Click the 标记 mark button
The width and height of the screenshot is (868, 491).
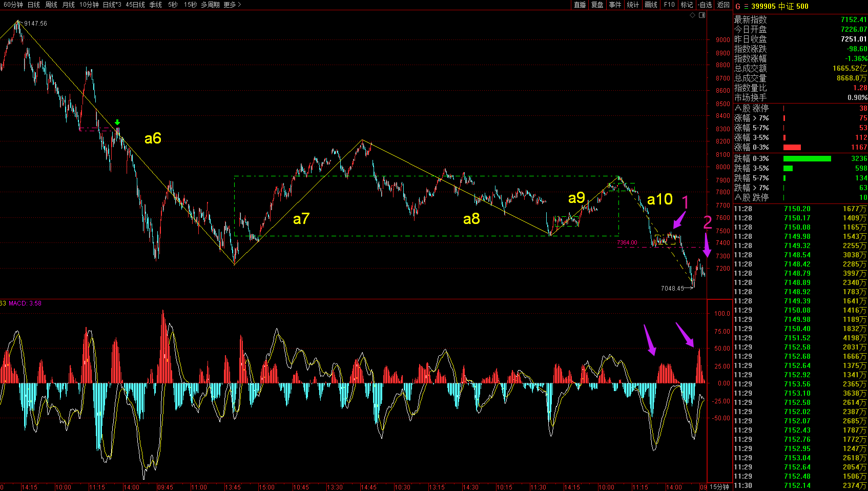(687, 5)
